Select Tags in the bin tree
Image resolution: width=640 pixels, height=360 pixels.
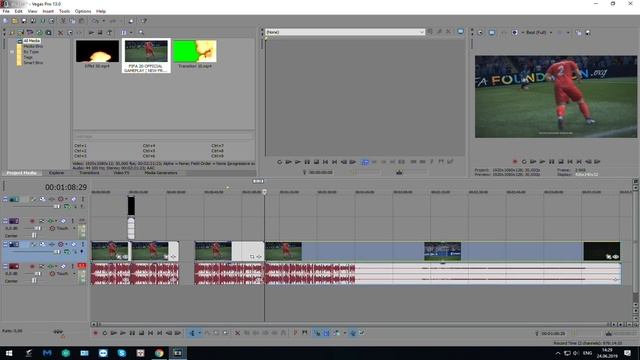click(x=28, y=58)
